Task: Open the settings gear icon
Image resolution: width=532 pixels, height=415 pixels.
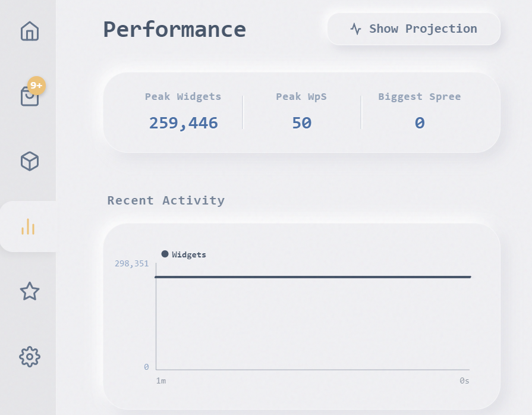Action: coord(30,357)
